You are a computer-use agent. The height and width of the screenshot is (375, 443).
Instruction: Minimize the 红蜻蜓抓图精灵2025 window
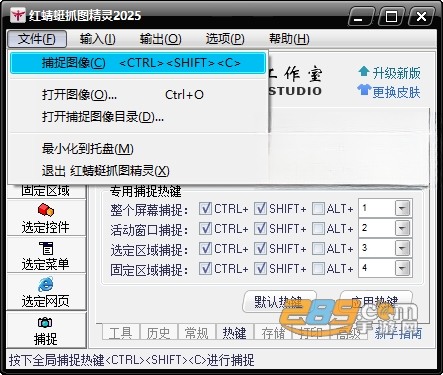(360, 16)
